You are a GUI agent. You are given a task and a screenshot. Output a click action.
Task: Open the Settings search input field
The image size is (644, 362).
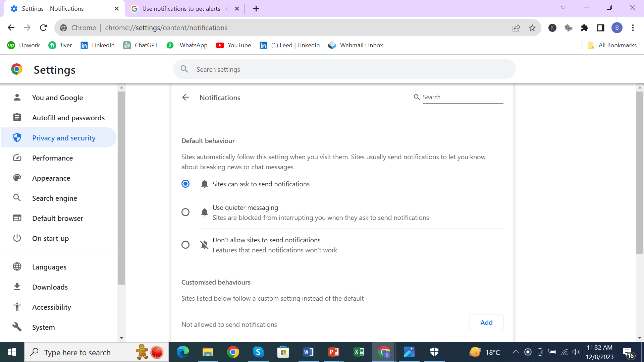(x=344, y=69)
